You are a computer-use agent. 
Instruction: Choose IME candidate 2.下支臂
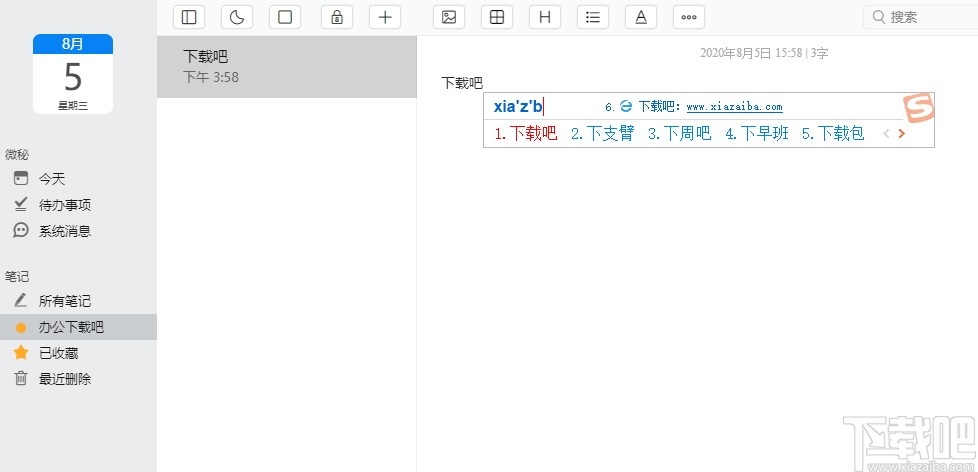[603, 133]
